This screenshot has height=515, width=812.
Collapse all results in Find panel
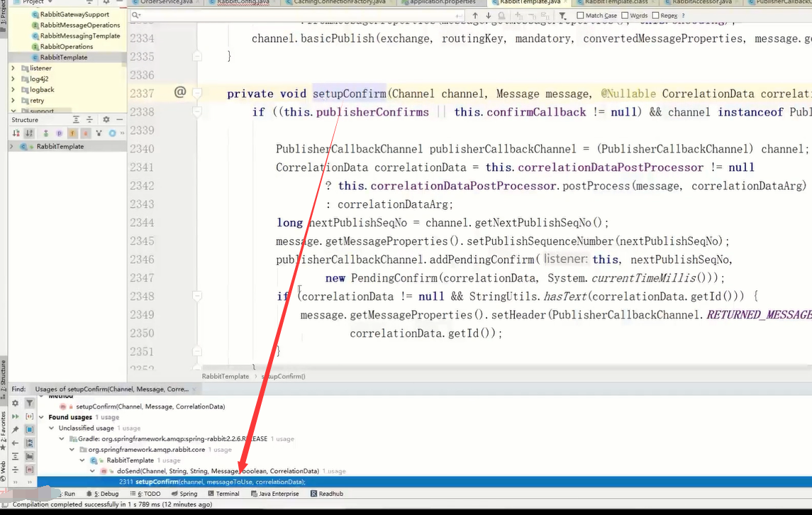16,470
